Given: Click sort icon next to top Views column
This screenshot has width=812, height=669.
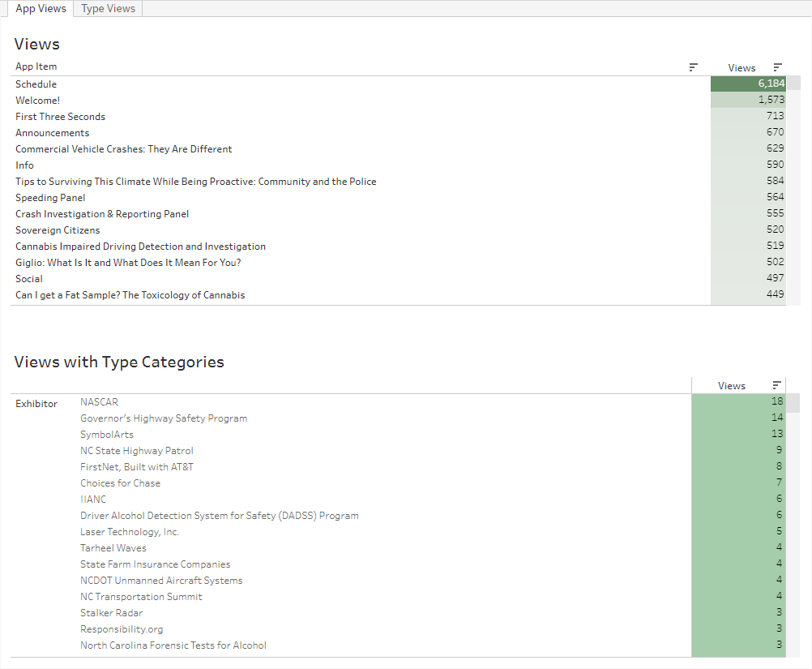Looking at the screenshot, I should [778, 67].
